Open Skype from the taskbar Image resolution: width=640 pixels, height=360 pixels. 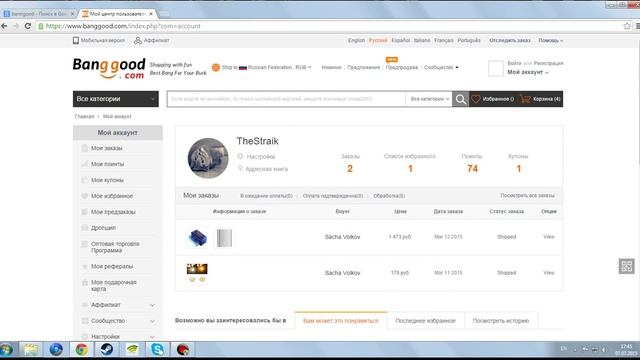157,350
